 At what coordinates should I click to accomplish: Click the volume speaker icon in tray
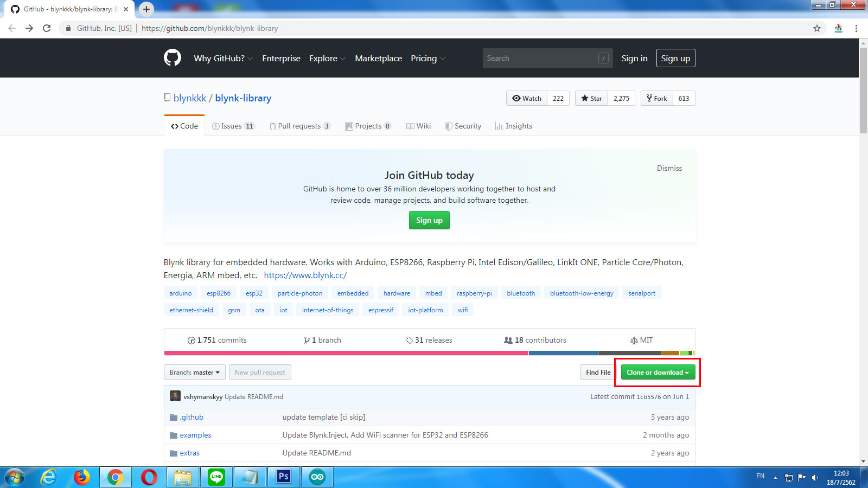coord(815,478)
